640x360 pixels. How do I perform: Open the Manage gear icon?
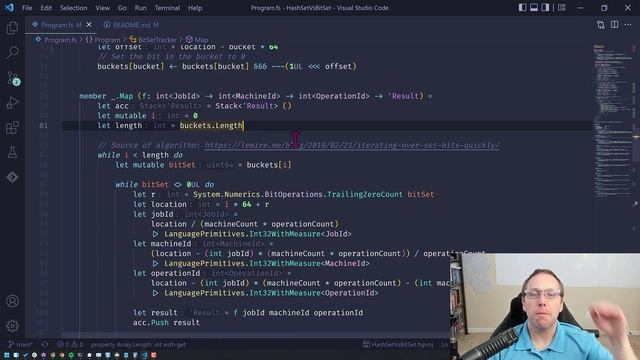[13, 326]
